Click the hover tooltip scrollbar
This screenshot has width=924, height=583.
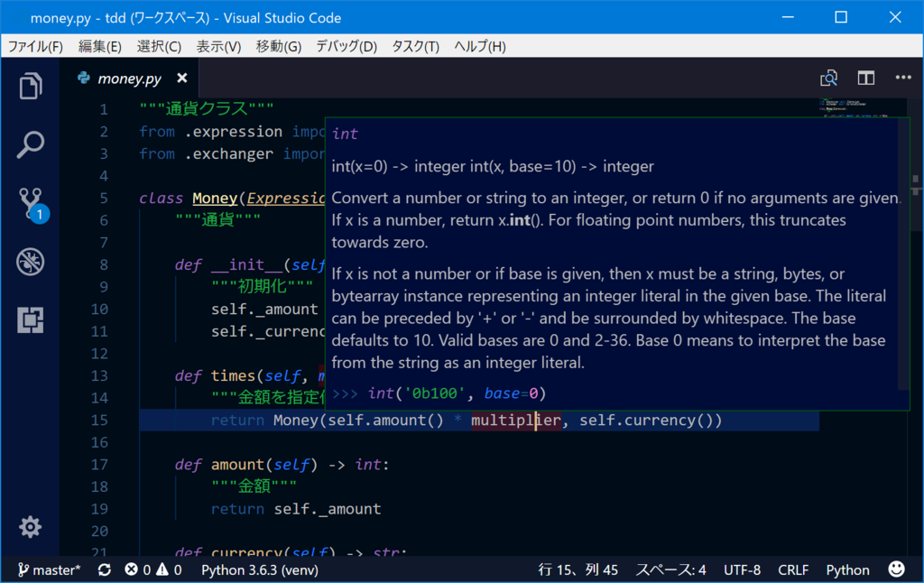(903, 254)
